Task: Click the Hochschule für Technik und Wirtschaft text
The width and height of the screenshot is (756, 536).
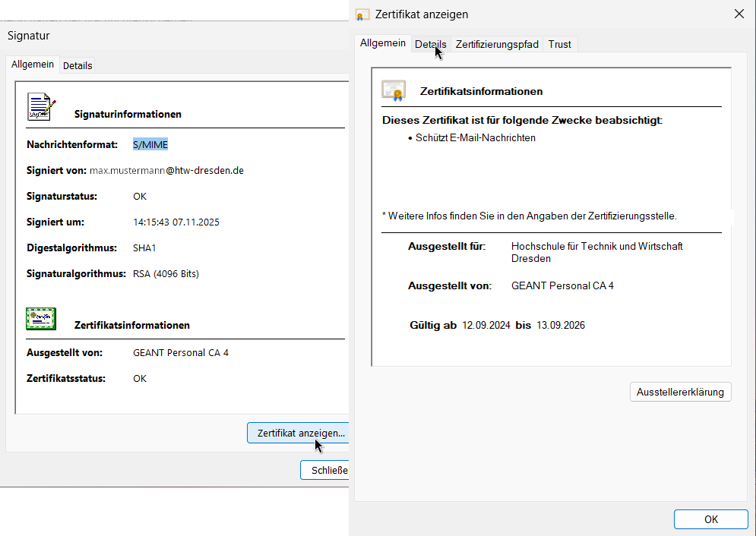Action: pos(596,246)
